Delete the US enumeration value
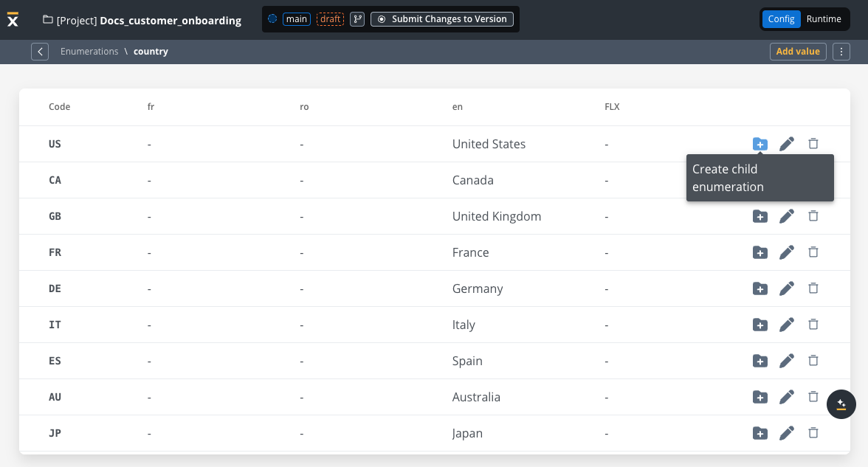 click(813, 144)
